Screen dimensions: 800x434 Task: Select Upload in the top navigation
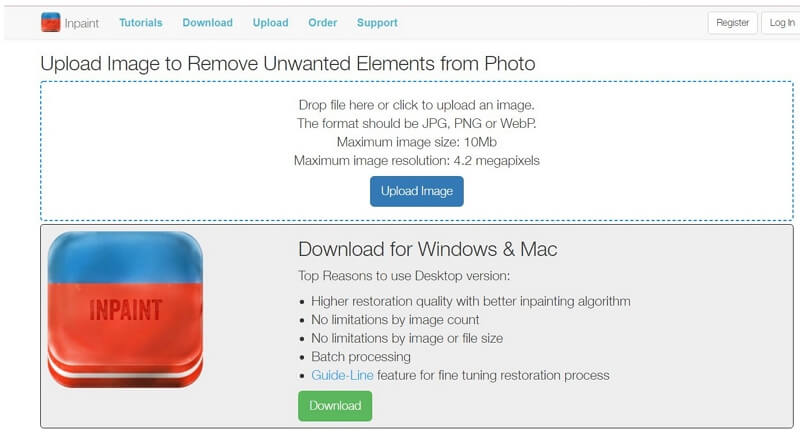270,22
